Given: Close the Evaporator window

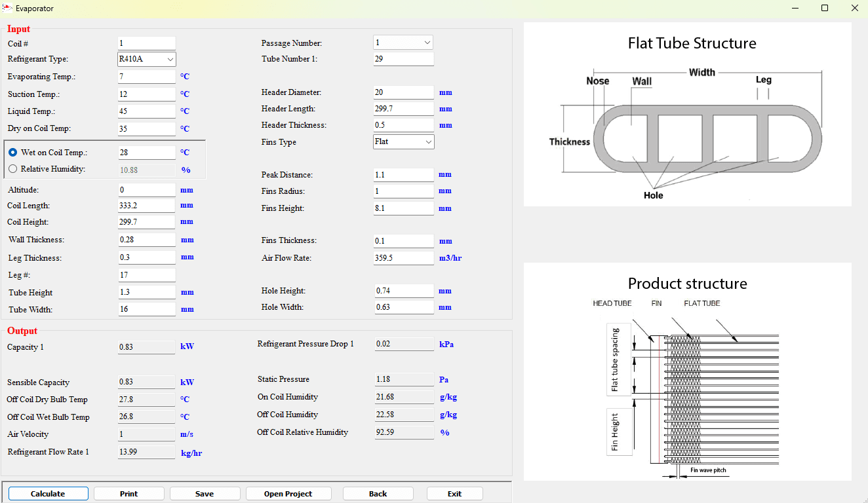Looking at the screenshot, I should [854, 9].
